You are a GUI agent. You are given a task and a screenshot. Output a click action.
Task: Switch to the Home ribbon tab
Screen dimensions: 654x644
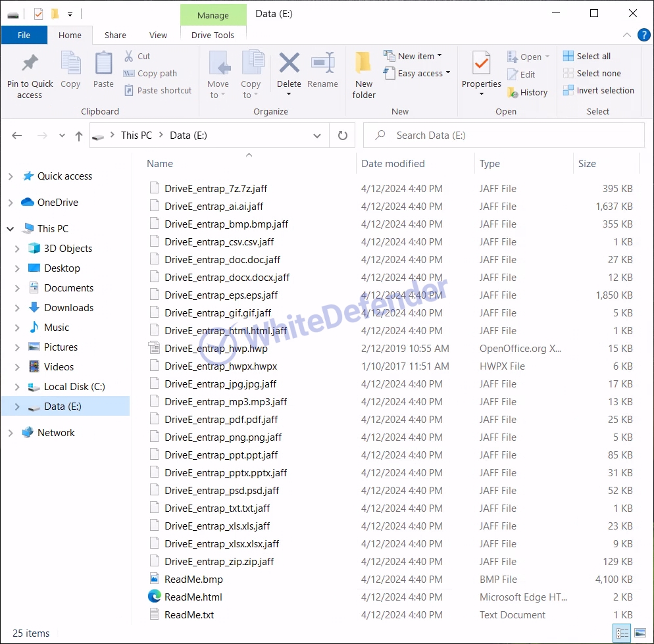(x=70, y=35)
